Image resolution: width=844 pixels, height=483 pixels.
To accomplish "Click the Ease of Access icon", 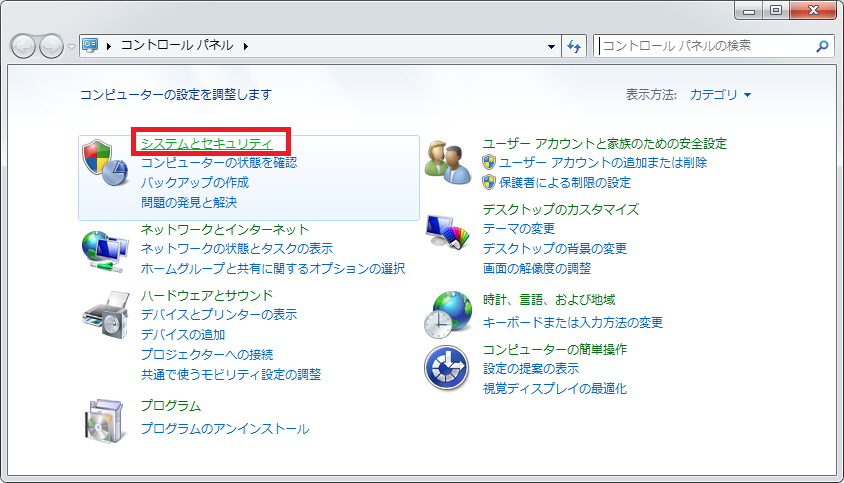I will [447, 368].
